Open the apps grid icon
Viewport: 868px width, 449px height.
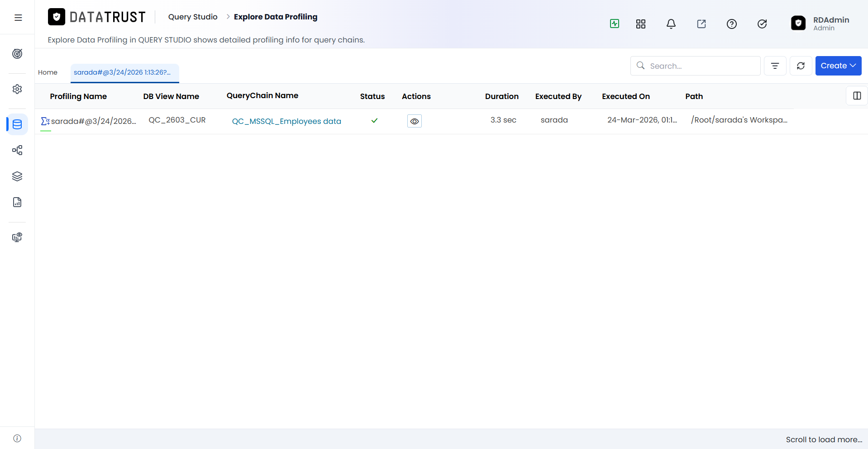tap(641, 24)
